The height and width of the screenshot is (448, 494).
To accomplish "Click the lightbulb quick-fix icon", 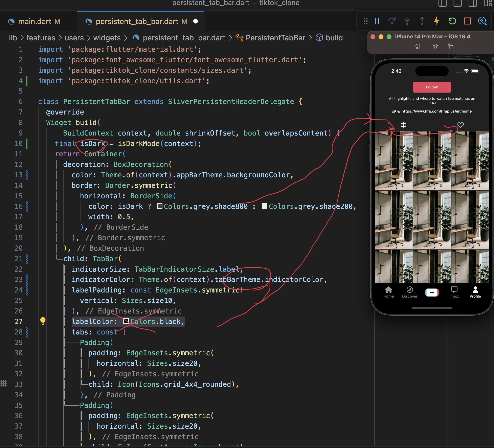I will [x=43, y=321].
